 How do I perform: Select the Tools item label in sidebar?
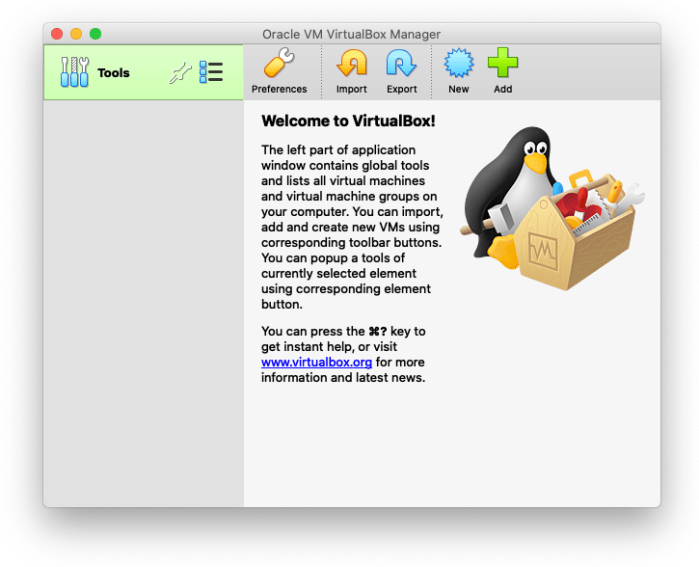tap(113, 73)
